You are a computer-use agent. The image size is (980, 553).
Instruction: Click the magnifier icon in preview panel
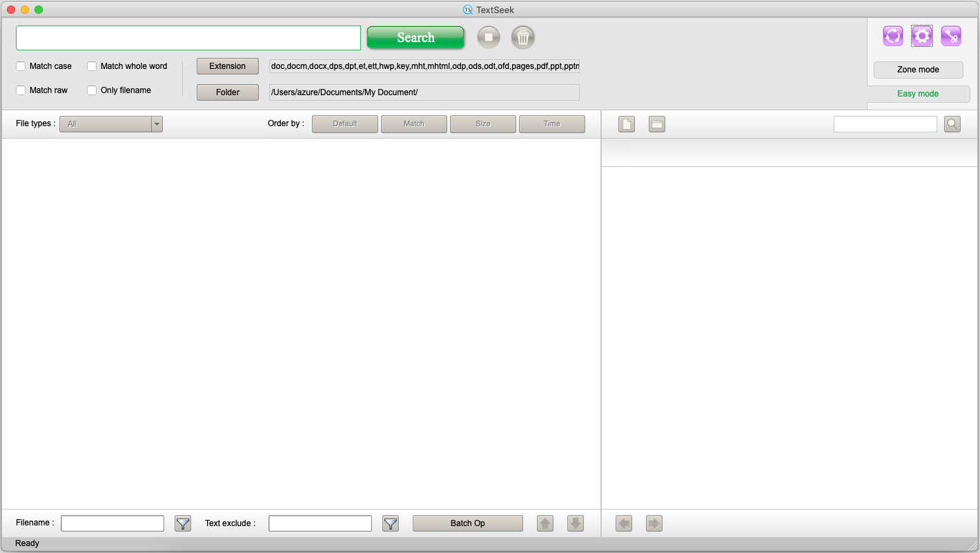(952, 124)
